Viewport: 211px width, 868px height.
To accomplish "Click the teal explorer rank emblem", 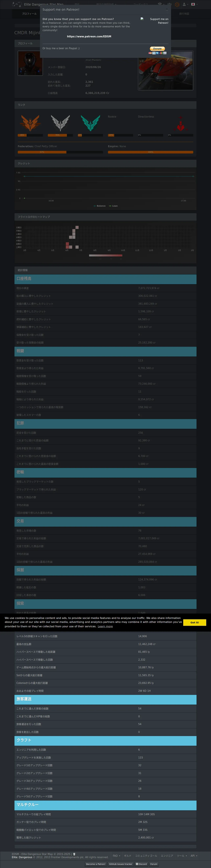I will (91, 123).
